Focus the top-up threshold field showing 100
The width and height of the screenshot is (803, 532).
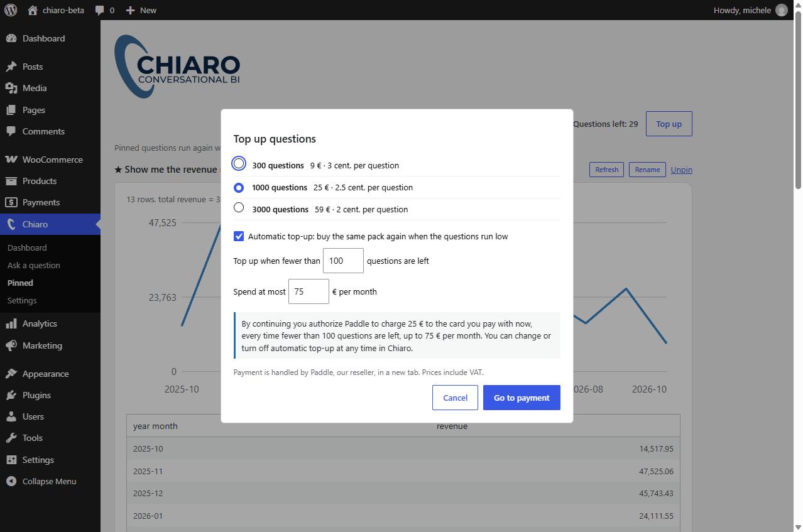(343, 261)
